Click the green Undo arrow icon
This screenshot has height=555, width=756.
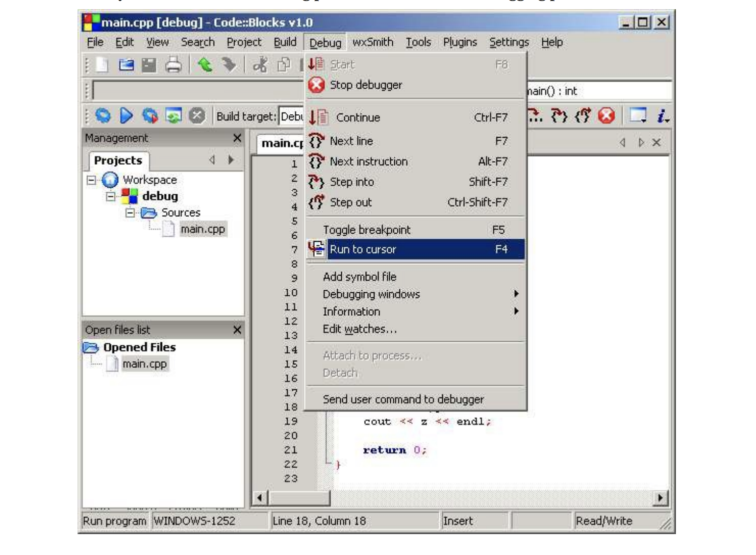(205, 65)
